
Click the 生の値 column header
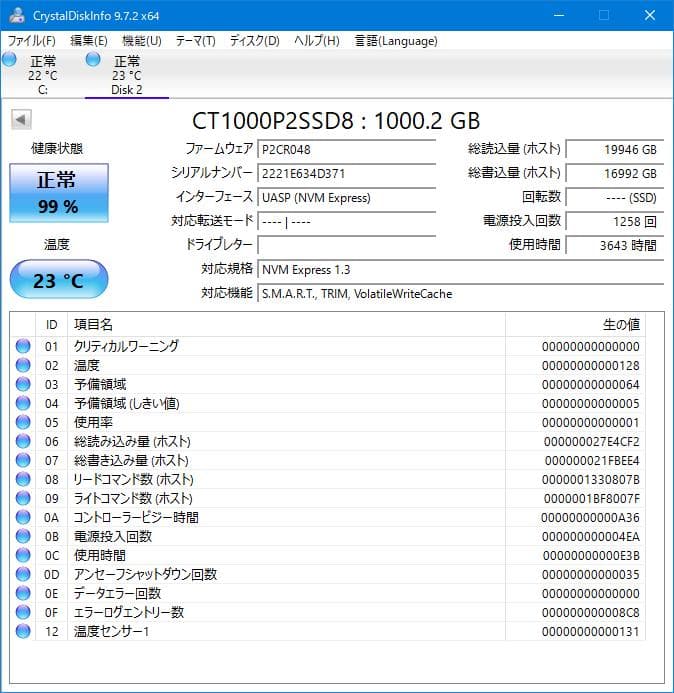575,325
